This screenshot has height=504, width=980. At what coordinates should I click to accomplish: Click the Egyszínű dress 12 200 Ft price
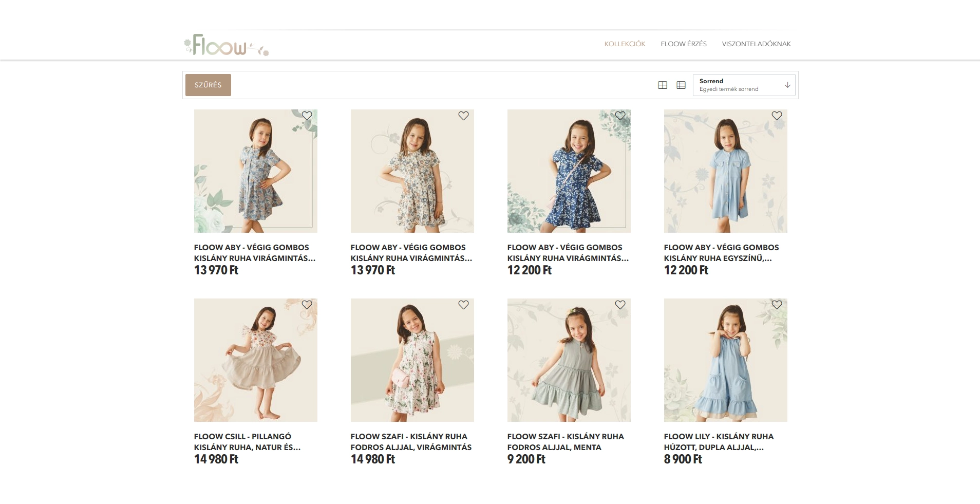tap(686, 270)
